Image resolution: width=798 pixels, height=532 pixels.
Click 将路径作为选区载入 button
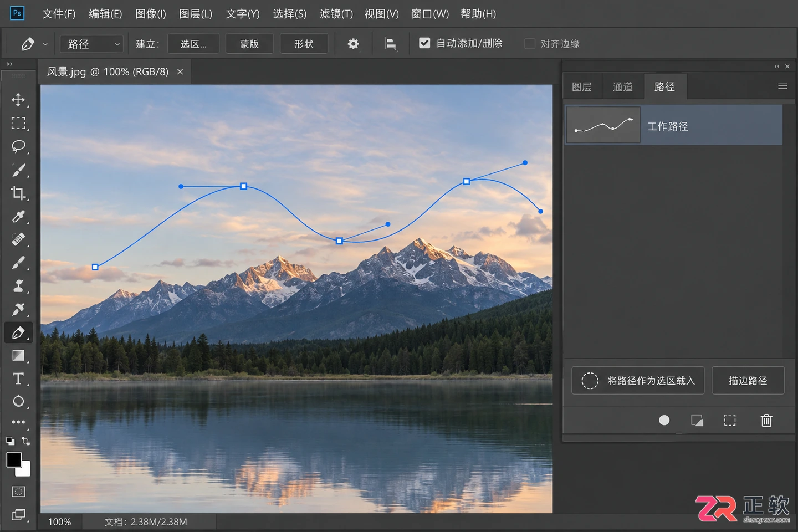(x=638, y=380)
